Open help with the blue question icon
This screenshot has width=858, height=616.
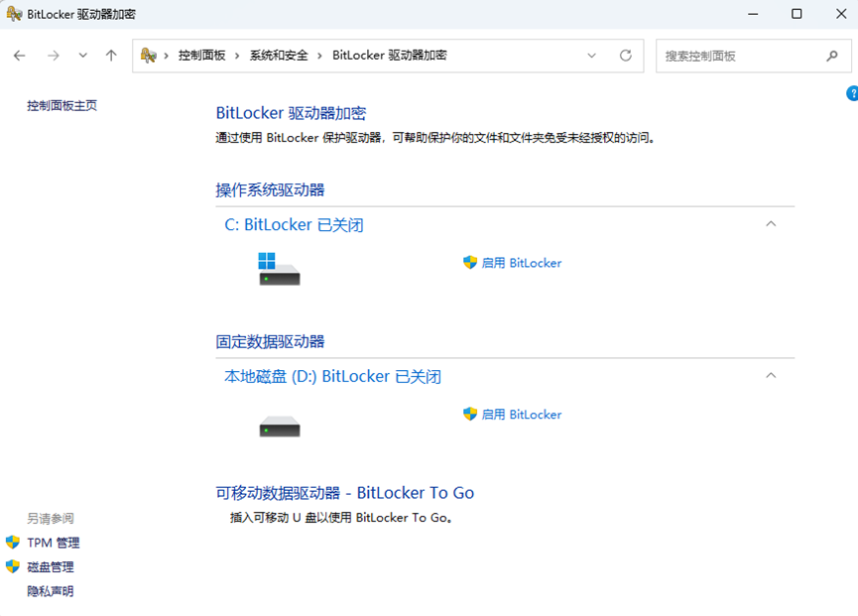pos(852,93)
